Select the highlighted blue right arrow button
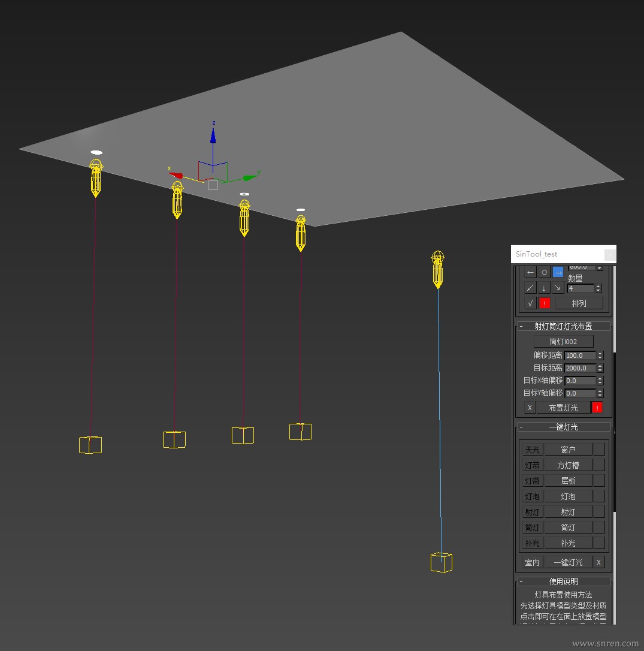The height and width of the screenshot is (651, 644). (558, 272)
